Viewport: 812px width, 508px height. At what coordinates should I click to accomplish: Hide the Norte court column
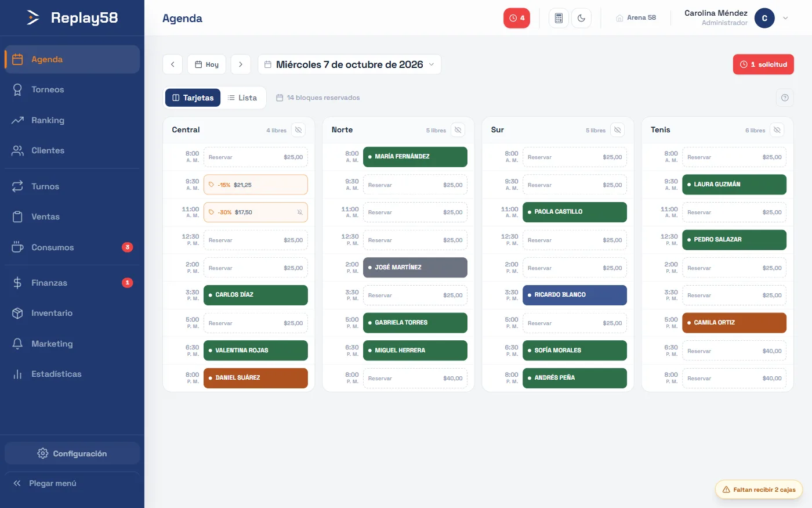point(458,130)
